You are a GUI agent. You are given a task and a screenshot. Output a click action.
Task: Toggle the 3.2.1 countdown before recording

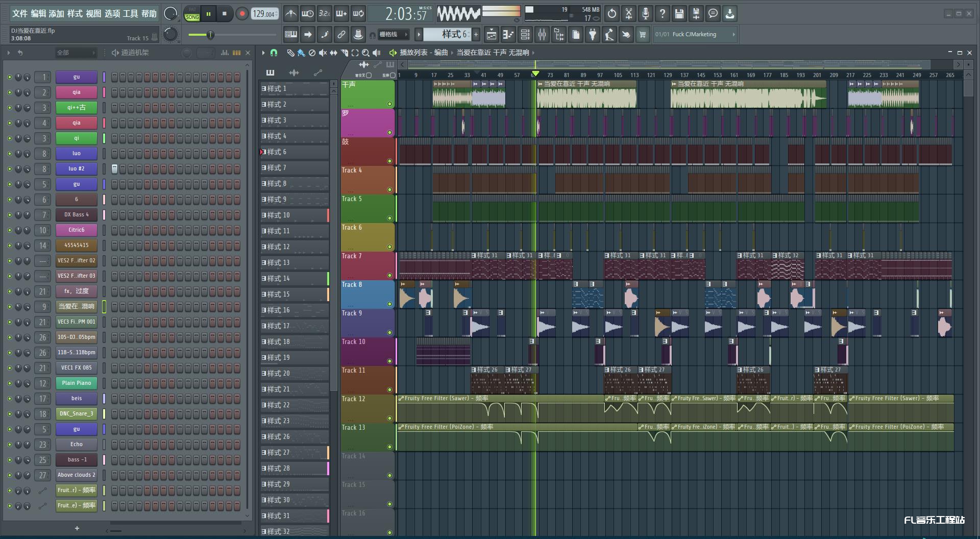pyautogui.click(x=324, y=14)
